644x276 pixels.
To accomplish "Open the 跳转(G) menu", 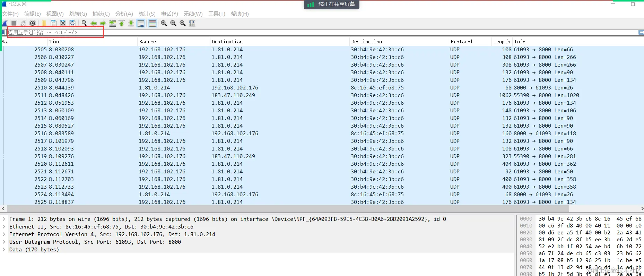I will pyautogui.click(x=78, y=14).
